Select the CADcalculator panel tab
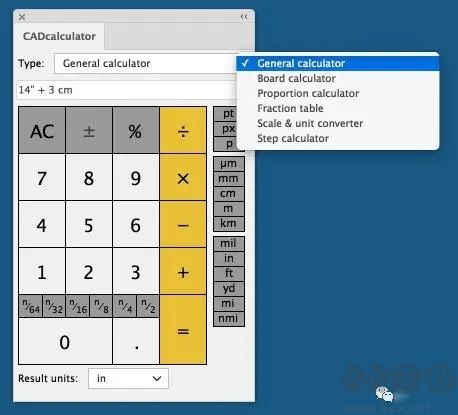458x415 pixels. 59,36
